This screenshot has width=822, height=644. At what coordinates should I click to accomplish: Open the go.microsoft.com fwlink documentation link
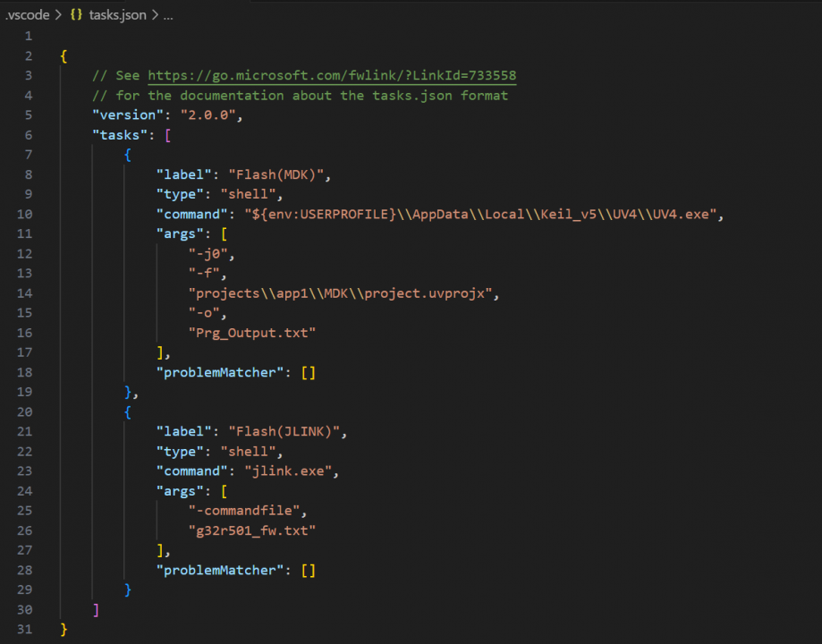tap(332, 76)
